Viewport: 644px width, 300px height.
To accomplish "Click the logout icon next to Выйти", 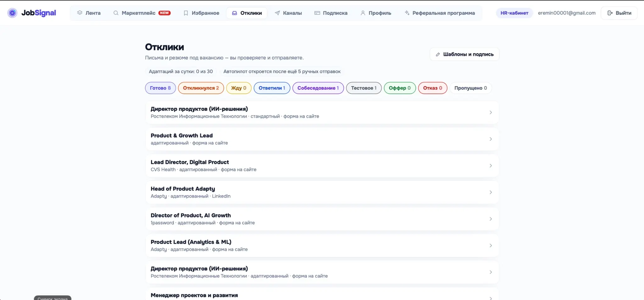I will pos(610,13).
